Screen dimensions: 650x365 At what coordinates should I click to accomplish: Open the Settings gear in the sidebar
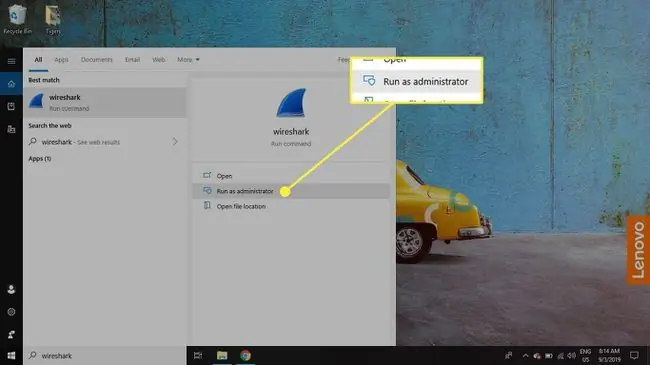(x=11, y=312)
